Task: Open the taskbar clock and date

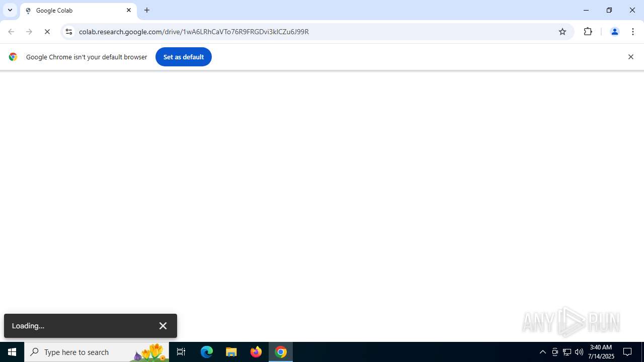Action: pos(601,352)
